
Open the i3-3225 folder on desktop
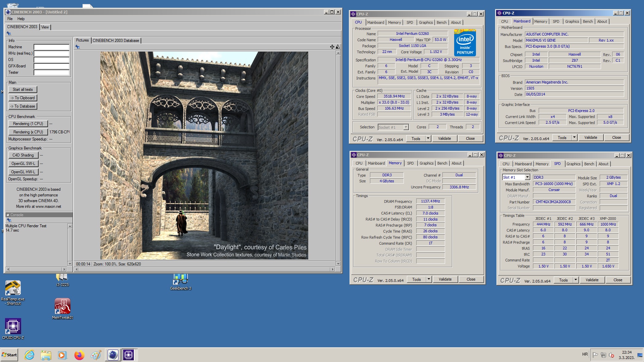click(x=62, y=280)
